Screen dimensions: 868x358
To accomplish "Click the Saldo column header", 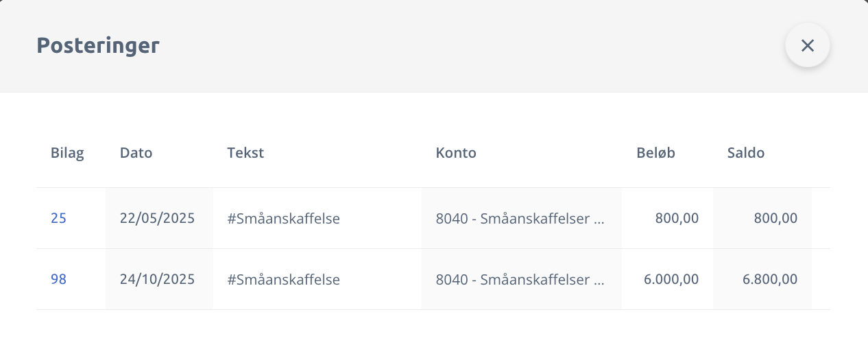I will [x=745, y=153].
